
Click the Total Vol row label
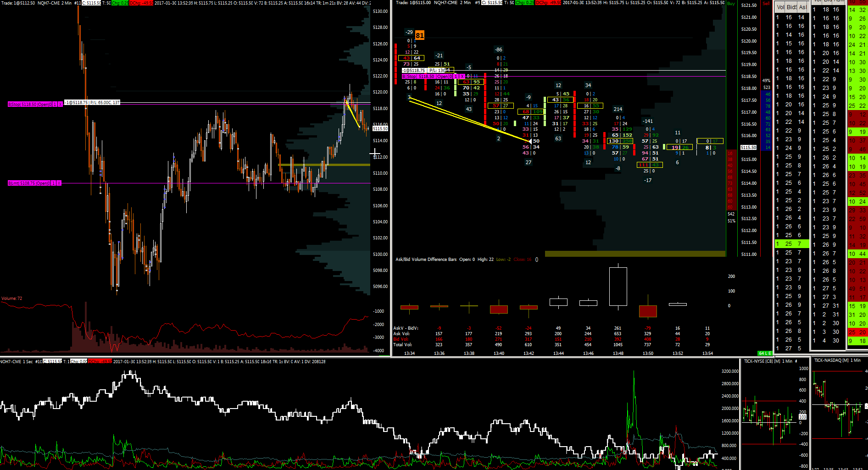point(402,345)
